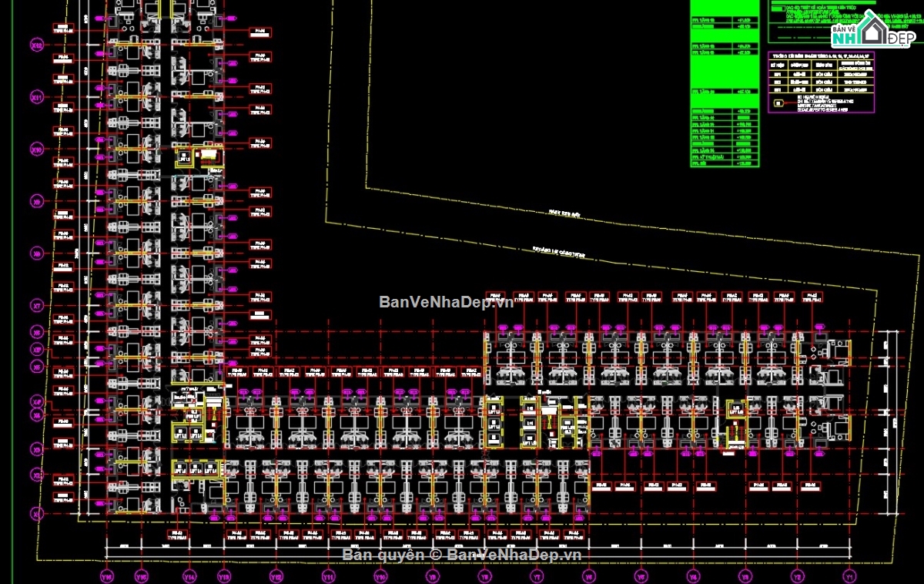
Task: Select the Y14 grid axis marker
Action: click(189, 576)
